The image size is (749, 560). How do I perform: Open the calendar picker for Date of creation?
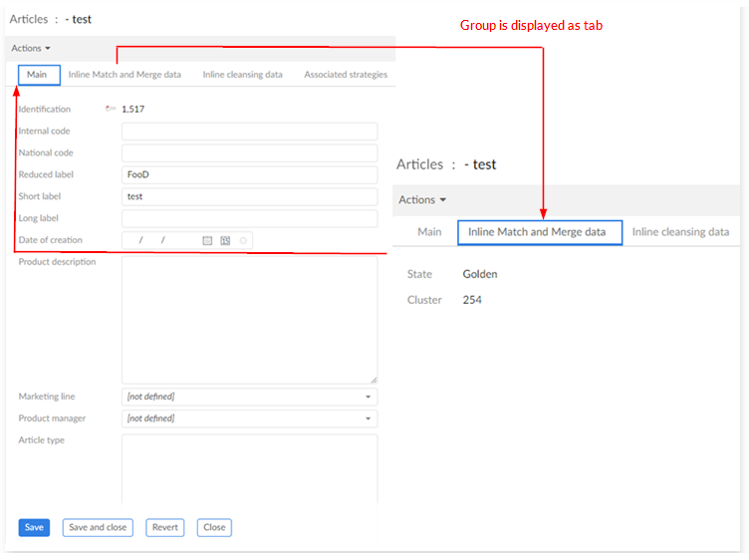[207, 240]
